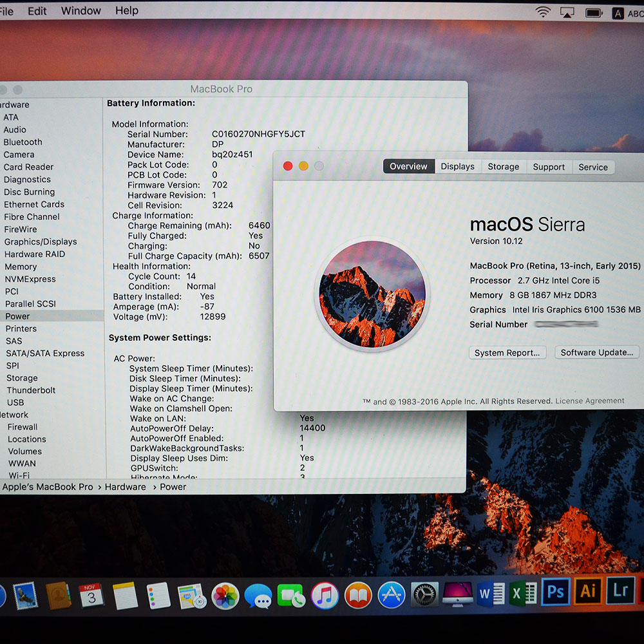Select Diagnostics in the sidebar

(28, 180)
